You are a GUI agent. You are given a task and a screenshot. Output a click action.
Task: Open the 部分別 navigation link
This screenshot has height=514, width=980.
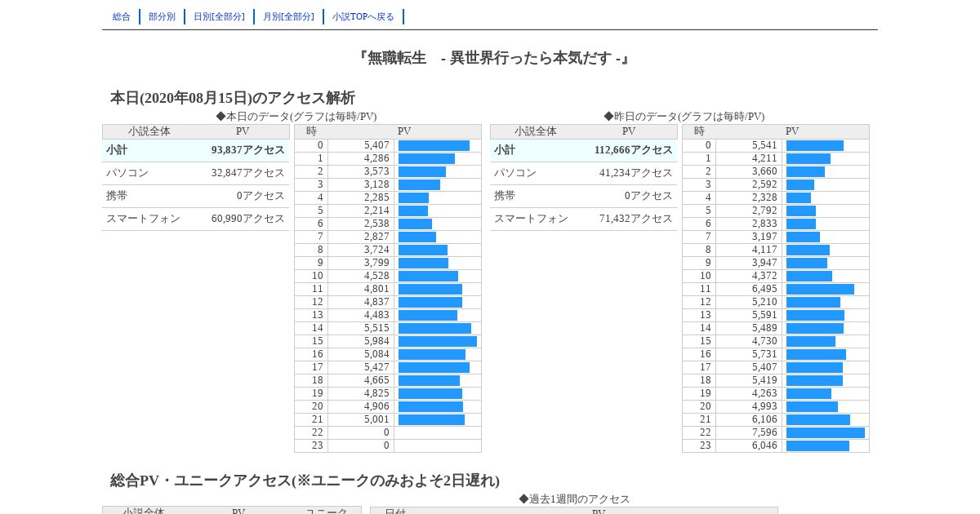click(162, 16)
